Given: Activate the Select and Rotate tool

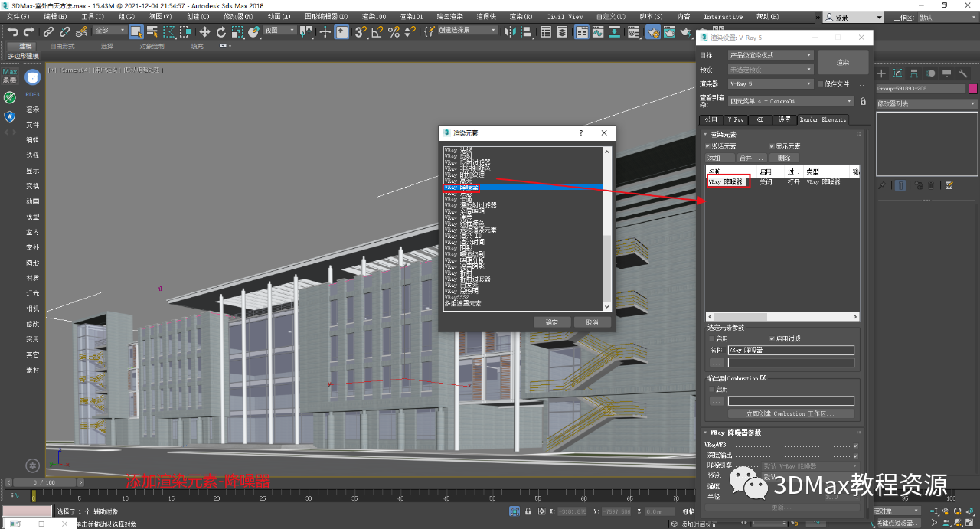Looking at the screenshot, I should pyautogui.click(x=221, y=31).
